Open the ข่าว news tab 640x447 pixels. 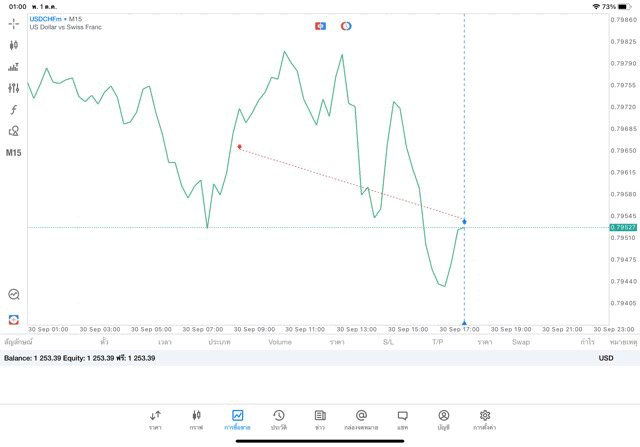click(x=320, y=420)
